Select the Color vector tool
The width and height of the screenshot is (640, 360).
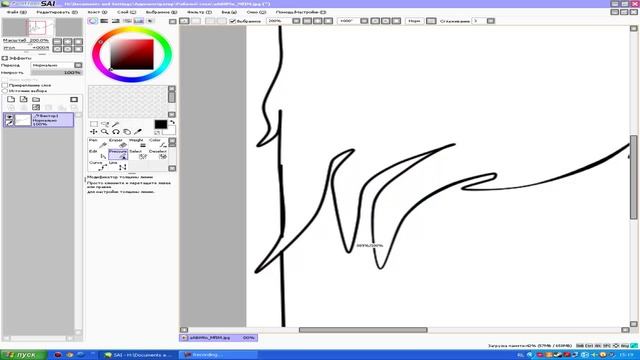(158, 143)
